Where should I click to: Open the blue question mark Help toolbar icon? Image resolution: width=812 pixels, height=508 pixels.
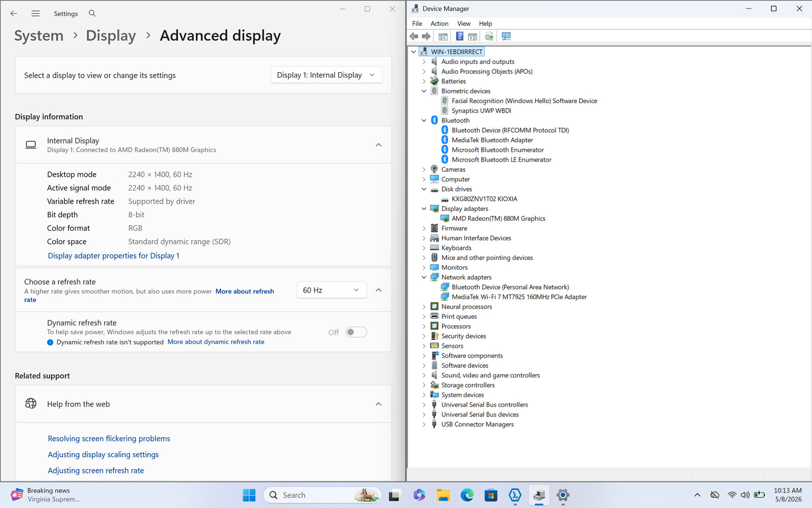459,36
